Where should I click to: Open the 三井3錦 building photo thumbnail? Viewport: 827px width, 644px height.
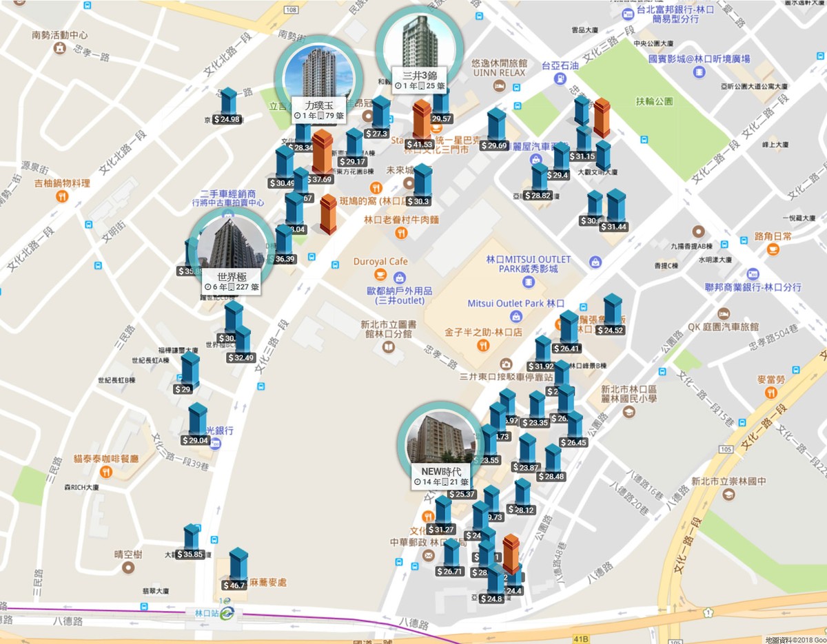pos(420,41)
